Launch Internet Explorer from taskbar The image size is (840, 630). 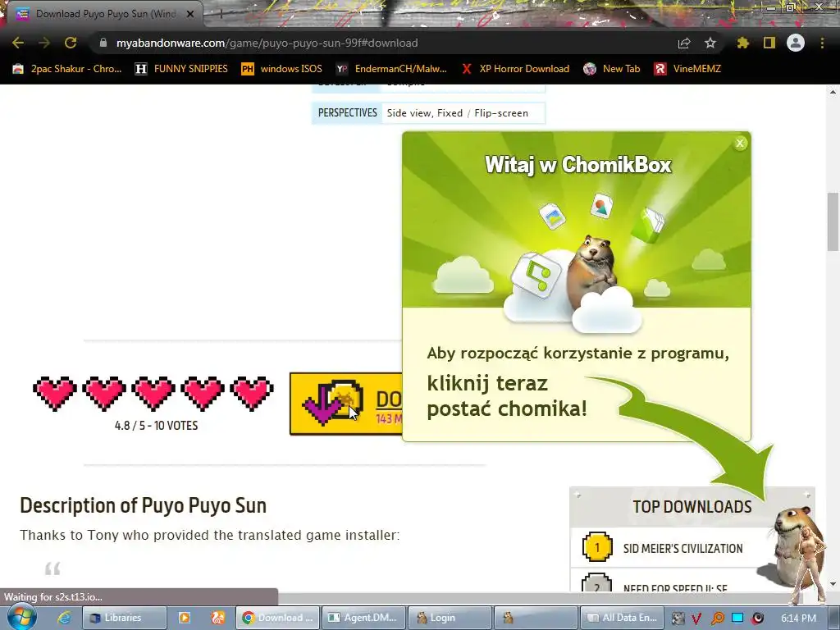pyautogui.click(x=64, y=618)
